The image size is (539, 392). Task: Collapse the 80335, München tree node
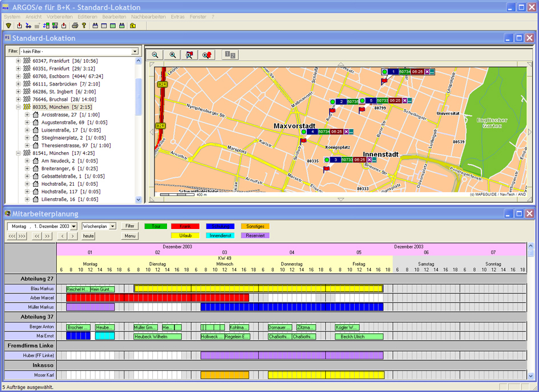18,107
